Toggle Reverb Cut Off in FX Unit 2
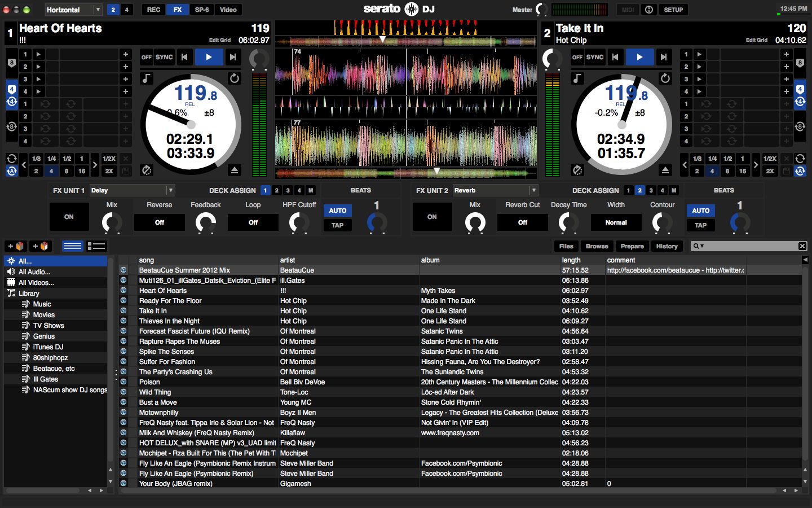This screenshot has width=812, height=508. pos(523,222)
